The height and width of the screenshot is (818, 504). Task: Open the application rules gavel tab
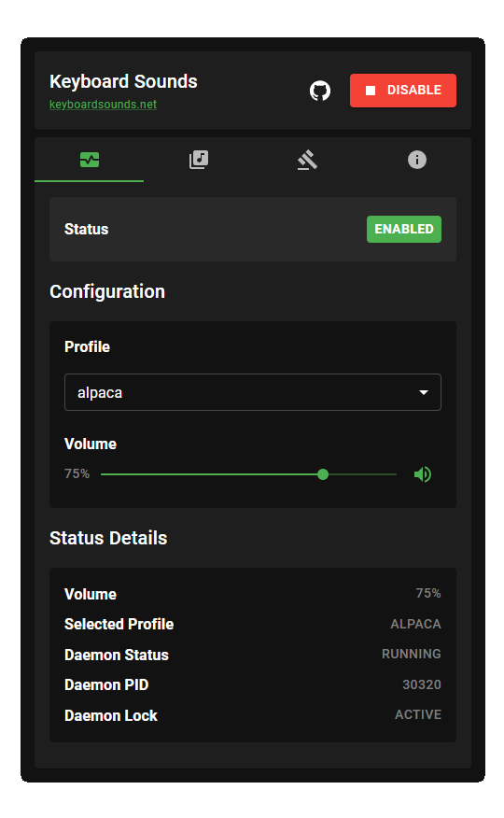(x=307, y=160)
